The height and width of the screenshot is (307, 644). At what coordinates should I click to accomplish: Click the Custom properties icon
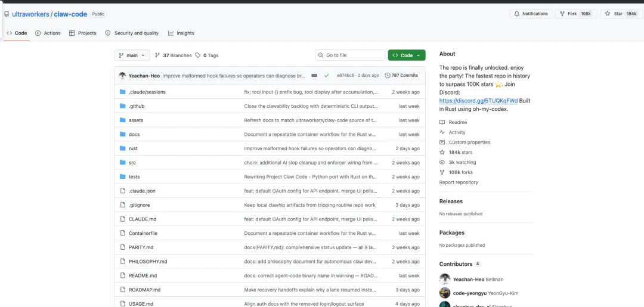pyautogui.click(x=442, y=142)
